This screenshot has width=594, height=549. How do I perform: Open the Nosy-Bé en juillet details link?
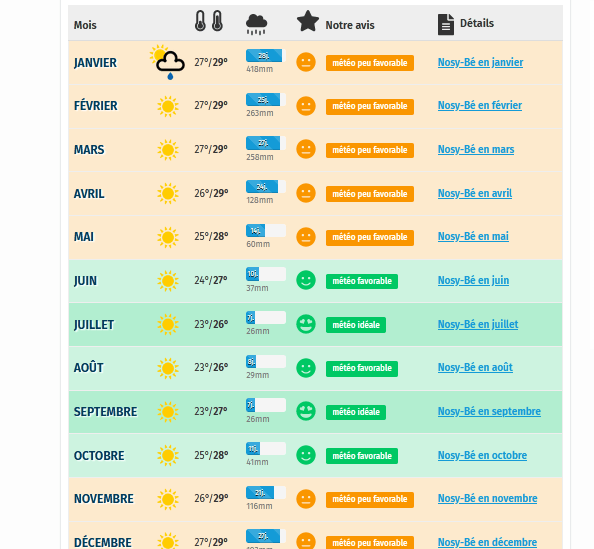[x=478, y=324]
